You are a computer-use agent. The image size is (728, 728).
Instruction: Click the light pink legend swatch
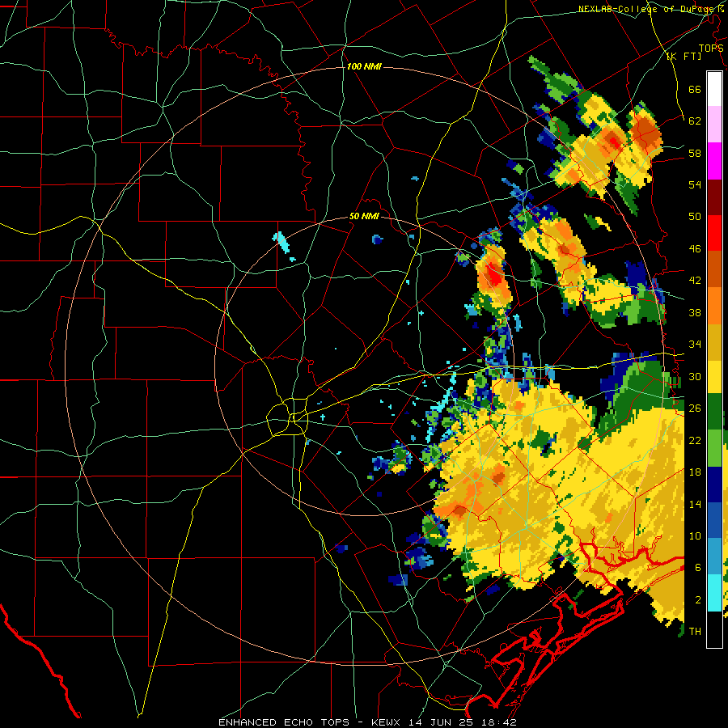tap(714, 124)
